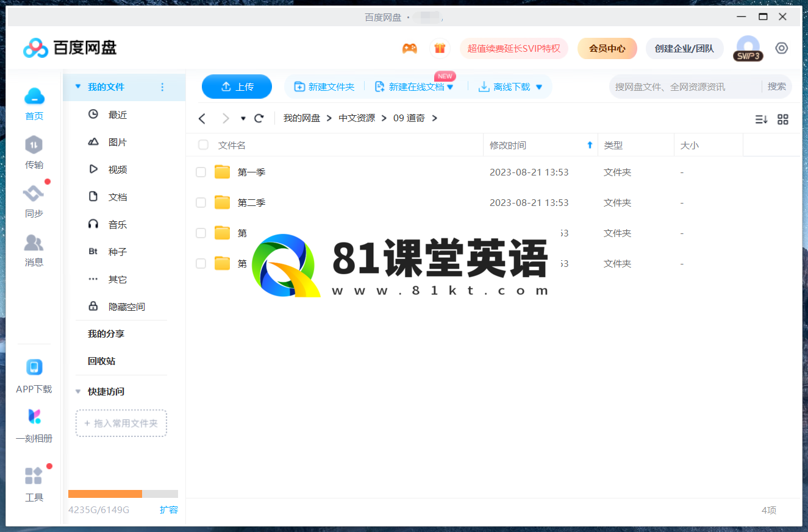
Task: Click the 上传 upload button
Action: coord(237,87)
